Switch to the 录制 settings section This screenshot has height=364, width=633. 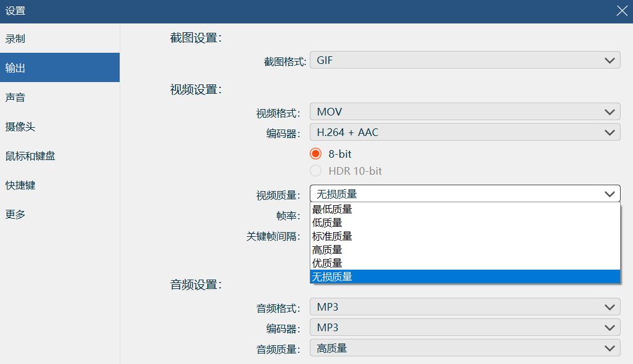pyautogui.click(x=35, y=38)
